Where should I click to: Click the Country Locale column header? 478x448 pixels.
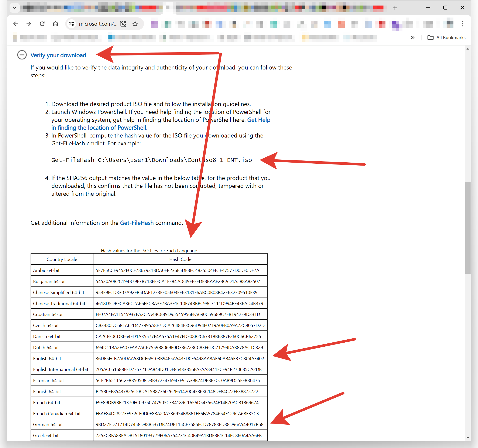(x=62, y=259)
